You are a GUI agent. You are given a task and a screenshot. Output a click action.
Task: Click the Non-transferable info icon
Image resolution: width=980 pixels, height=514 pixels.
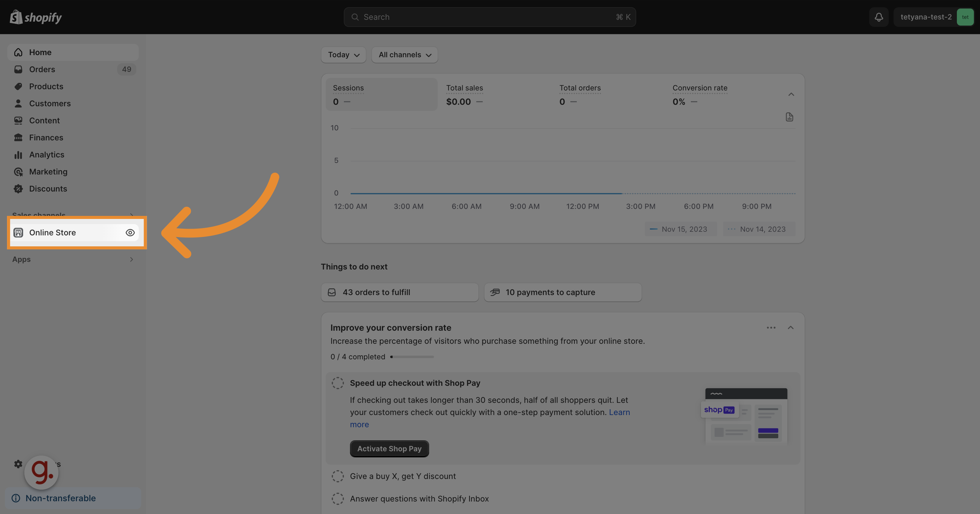[16, 498]
